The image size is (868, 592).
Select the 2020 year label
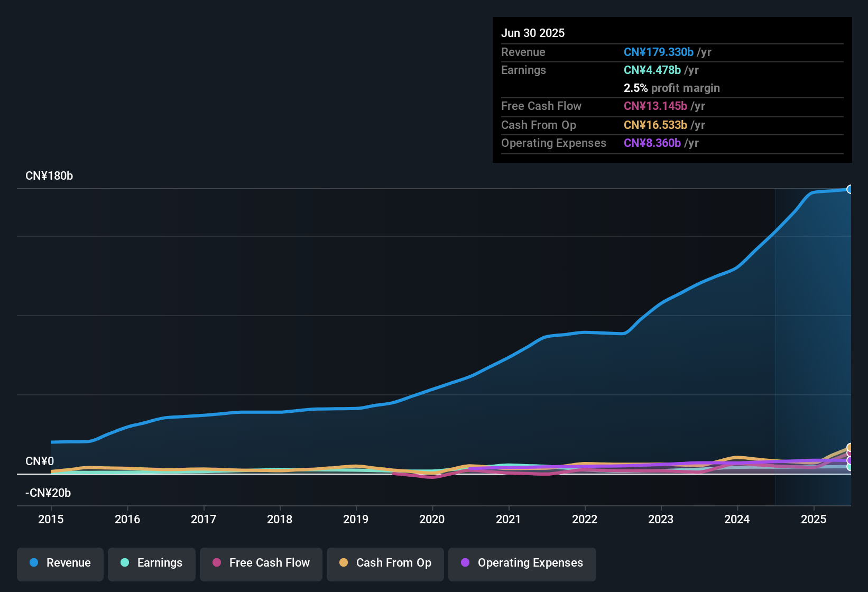(432, 520)
